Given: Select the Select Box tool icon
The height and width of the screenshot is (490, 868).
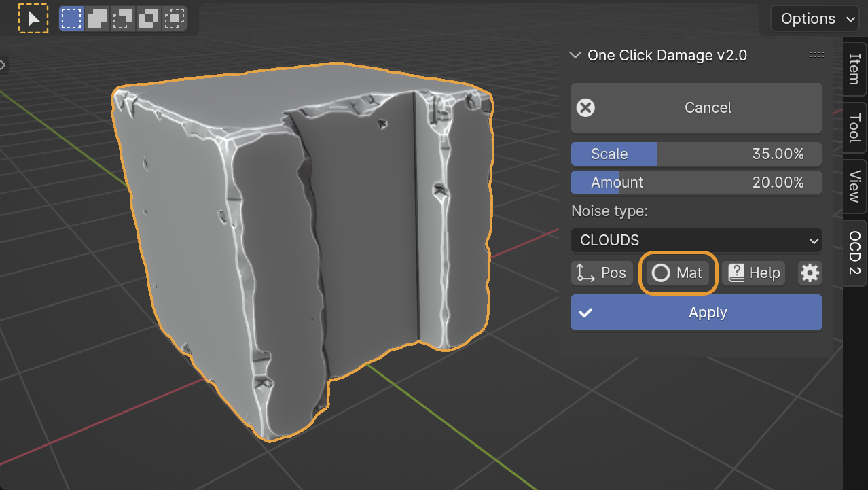Looking at the screenshot, I should click(x=33, y=18).
